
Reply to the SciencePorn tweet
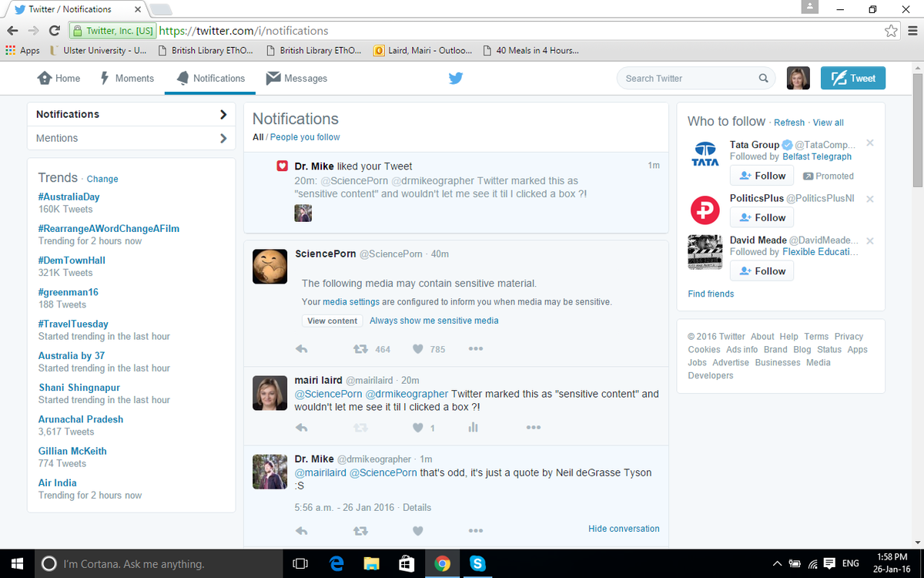point(302,349)
